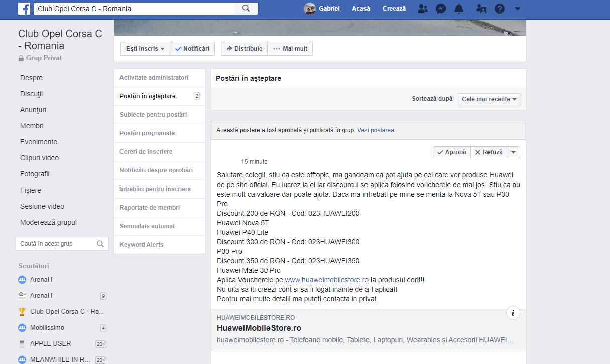Open Sesiune video in group sidebar
Screen dimensions: 610x364
point(42,206)
